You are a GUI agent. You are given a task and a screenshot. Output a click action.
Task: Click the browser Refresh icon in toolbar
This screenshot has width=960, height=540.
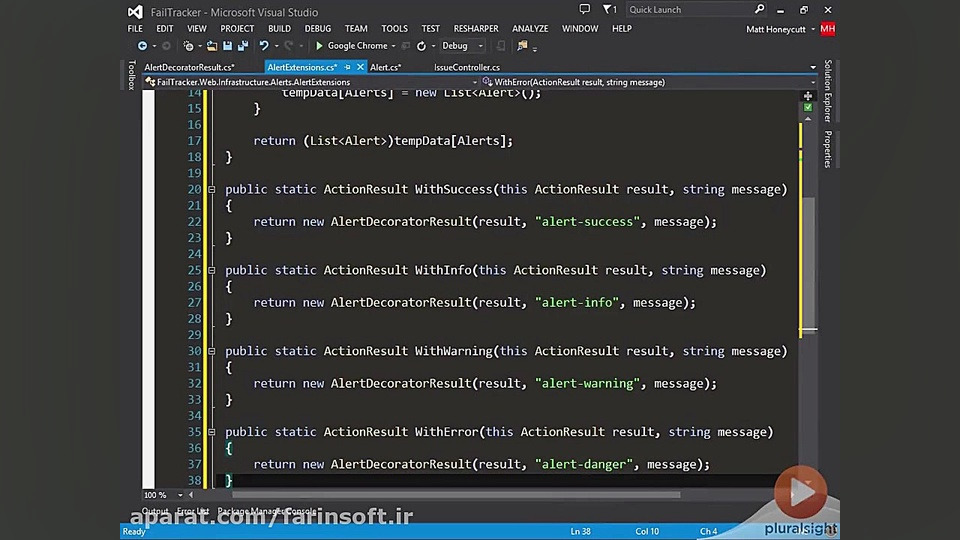(x=421, y=46)
